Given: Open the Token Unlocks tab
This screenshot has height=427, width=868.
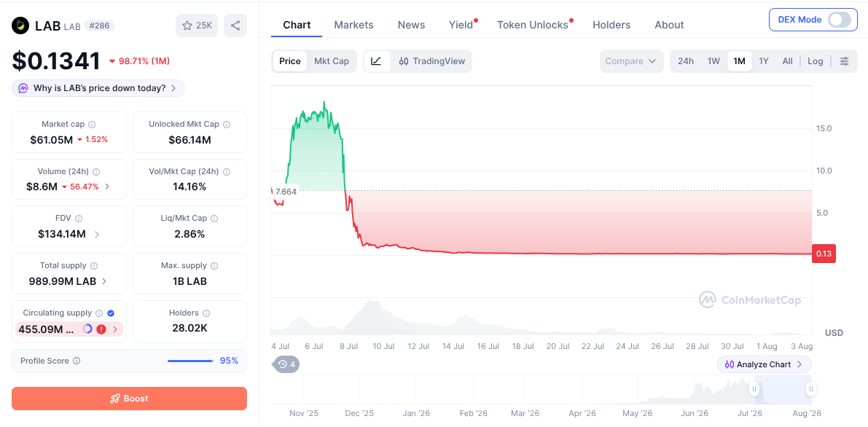Looking at the screenshot, I should (533, 25).
